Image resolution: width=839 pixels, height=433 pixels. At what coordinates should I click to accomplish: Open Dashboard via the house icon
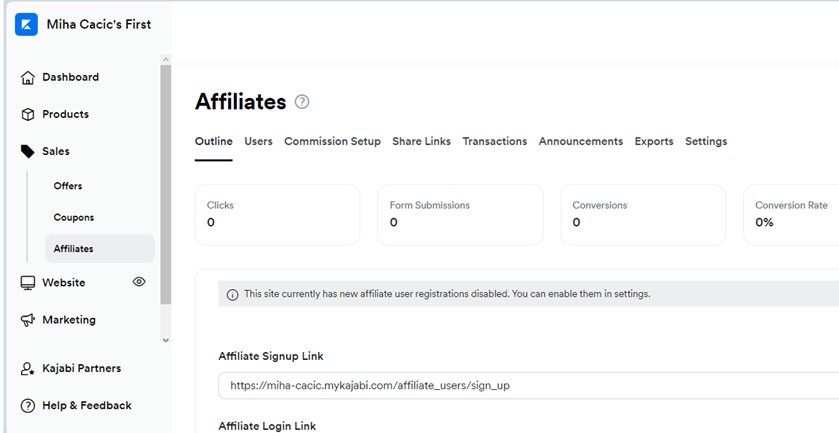click(x=28, y=78)
